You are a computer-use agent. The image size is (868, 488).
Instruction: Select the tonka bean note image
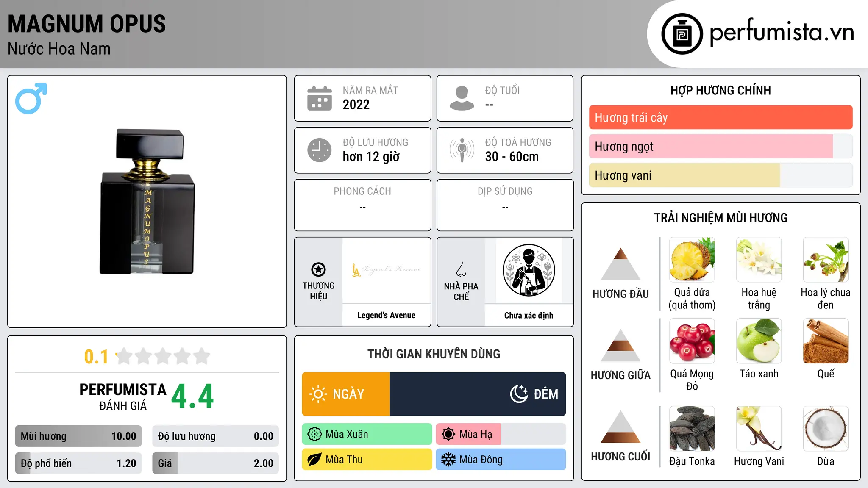tap(692, 429)
